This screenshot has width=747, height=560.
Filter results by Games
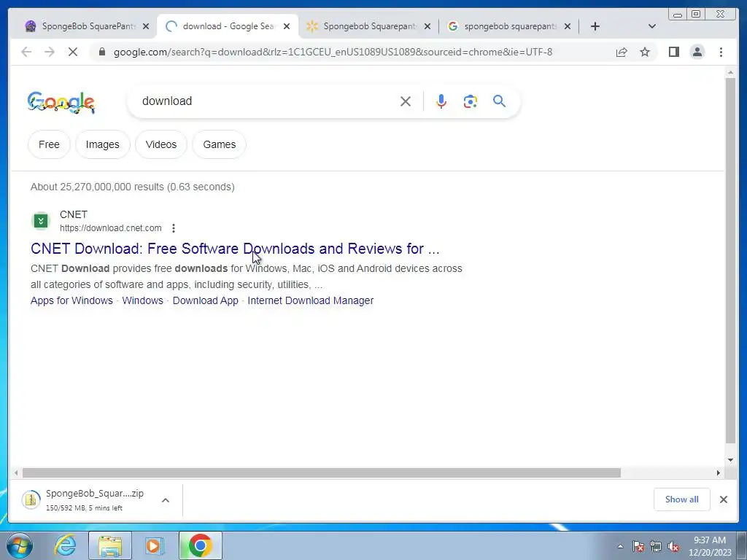(x=219, y=144)
